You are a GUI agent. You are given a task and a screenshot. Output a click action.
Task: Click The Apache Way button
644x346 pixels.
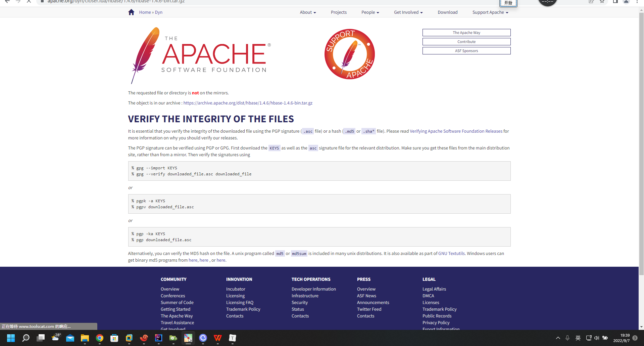click(466, 33)
